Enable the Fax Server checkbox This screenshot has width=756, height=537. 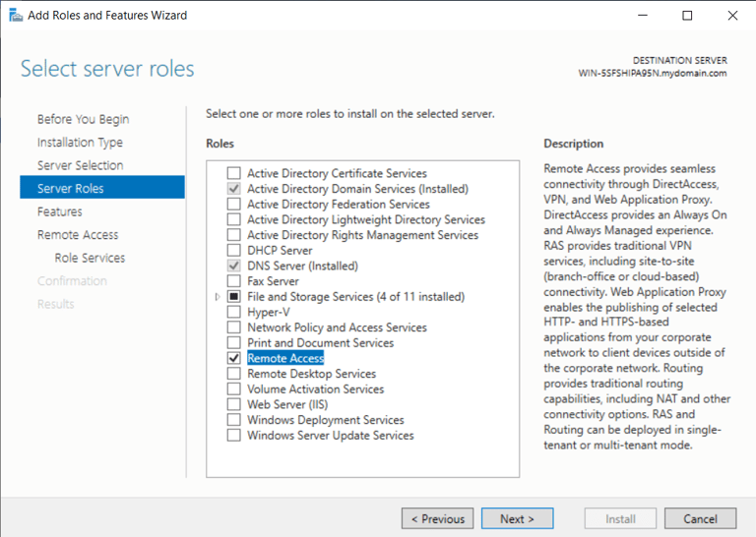[233, 281]
